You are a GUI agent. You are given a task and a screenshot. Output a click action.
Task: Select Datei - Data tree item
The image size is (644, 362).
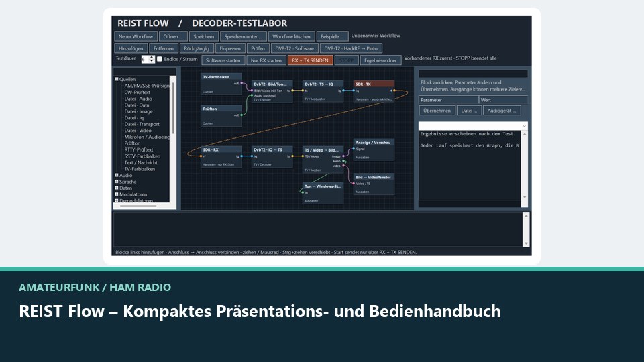click(x=137, y=105)
